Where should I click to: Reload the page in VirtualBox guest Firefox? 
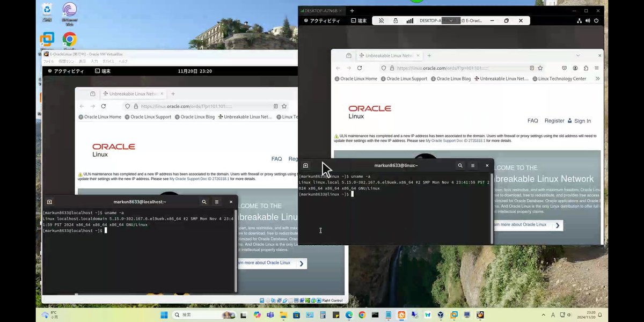104,106
